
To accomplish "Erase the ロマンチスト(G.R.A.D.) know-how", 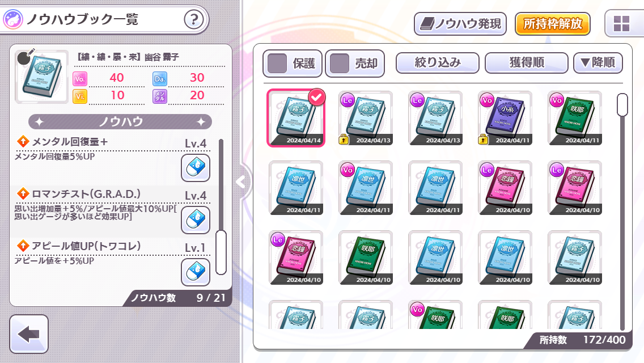I will [x=196, y=220].
